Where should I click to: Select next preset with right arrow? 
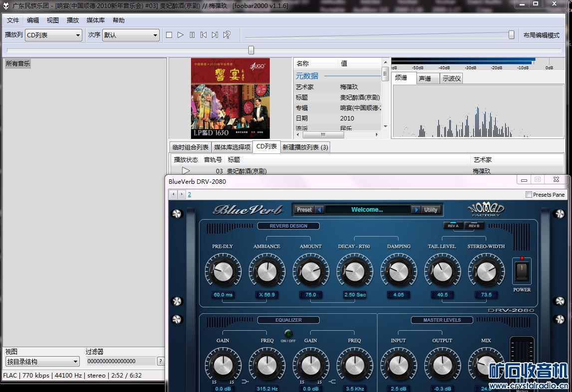coord(416,210)
